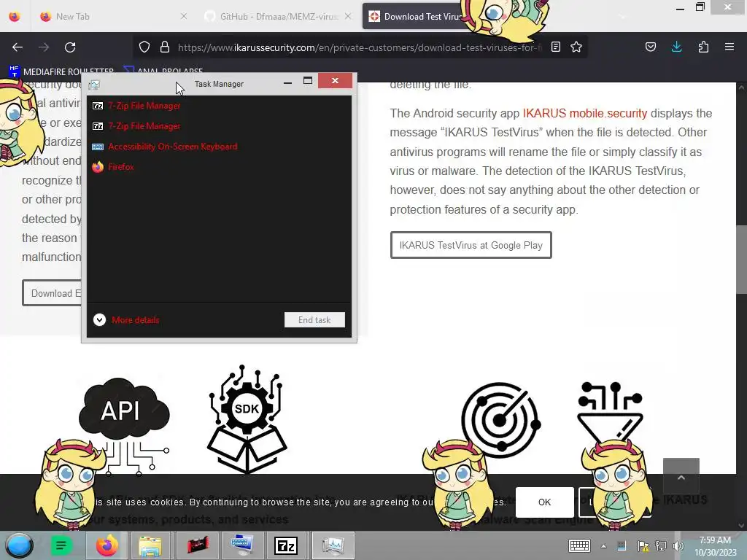The image size is (747, 560).
Task: Click the touch keyboard tray icon
Action: [579, 545]
